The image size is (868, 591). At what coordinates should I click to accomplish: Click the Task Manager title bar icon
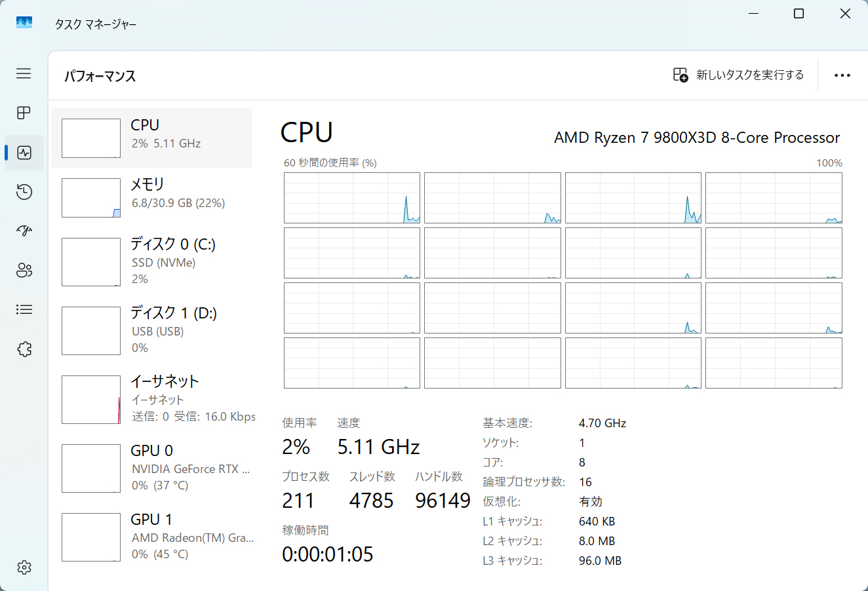pos(24,23)
